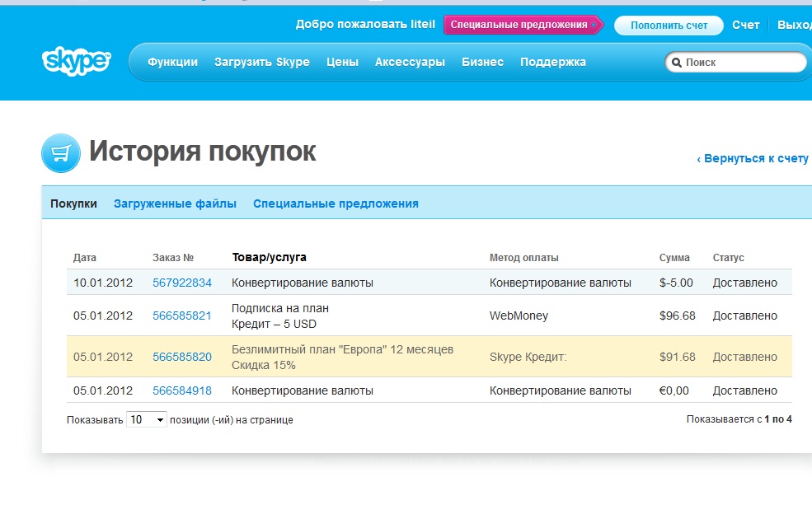Viewport: 812px width, 505px height.
Task: Open order number 566584918
Action: point(181,390)
